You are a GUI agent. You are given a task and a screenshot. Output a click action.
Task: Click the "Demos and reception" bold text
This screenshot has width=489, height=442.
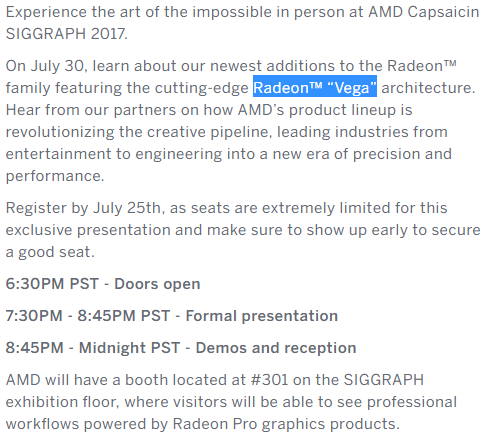pyautogui.click(x=276, y=348)
